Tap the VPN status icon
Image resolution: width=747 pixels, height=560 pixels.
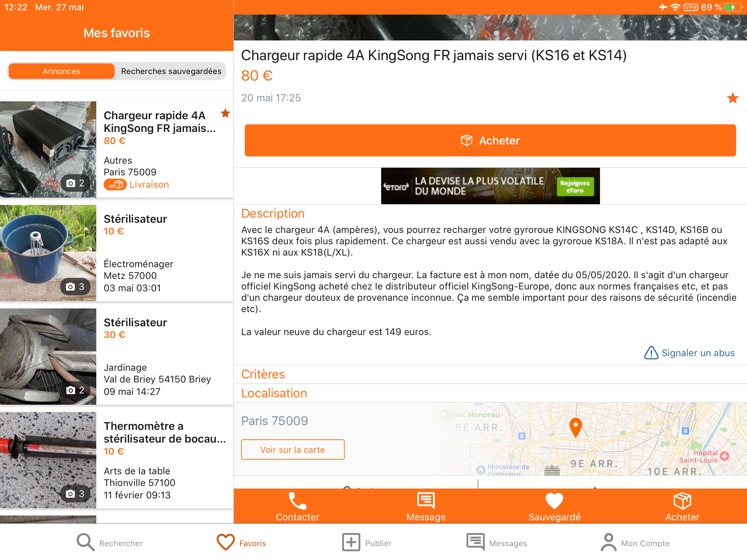click(x=691, y=7)
